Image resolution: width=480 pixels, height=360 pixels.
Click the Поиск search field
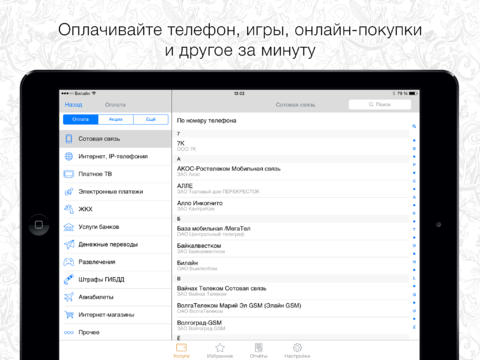coord(380,105)
